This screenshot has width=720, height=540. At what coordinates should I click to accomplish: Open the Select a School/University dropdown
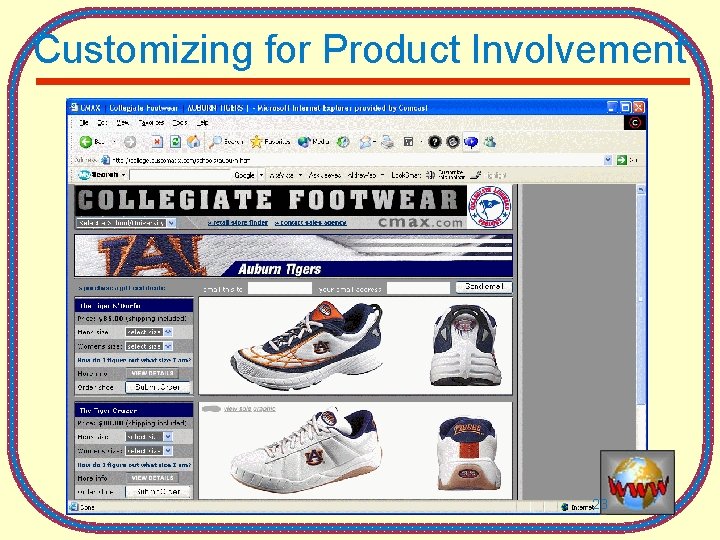point(126,223)
